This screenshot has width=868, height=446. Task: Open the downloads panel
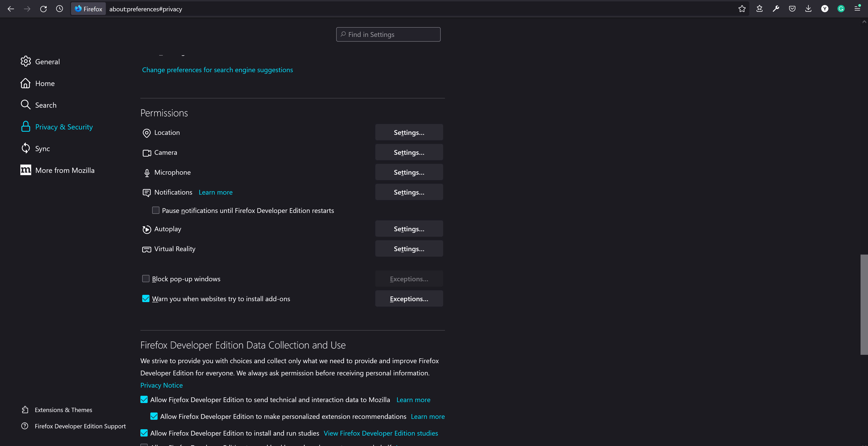tap(808, 9)
